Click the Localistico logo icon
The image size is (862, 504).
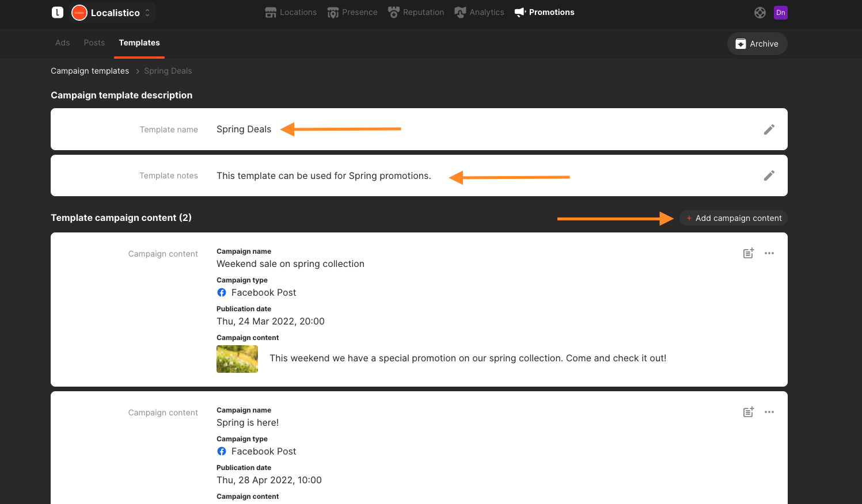tap(58, 12)
